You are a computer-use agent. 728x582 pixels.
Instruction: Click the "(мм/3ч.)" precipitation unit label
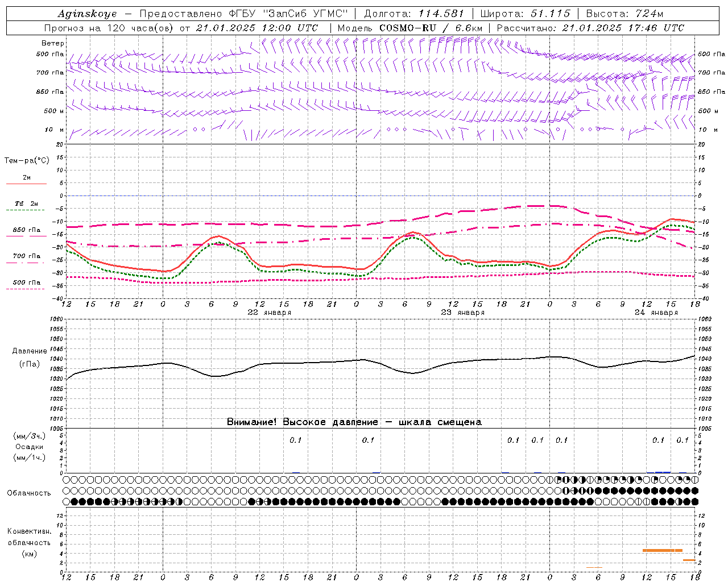[29, 436]
